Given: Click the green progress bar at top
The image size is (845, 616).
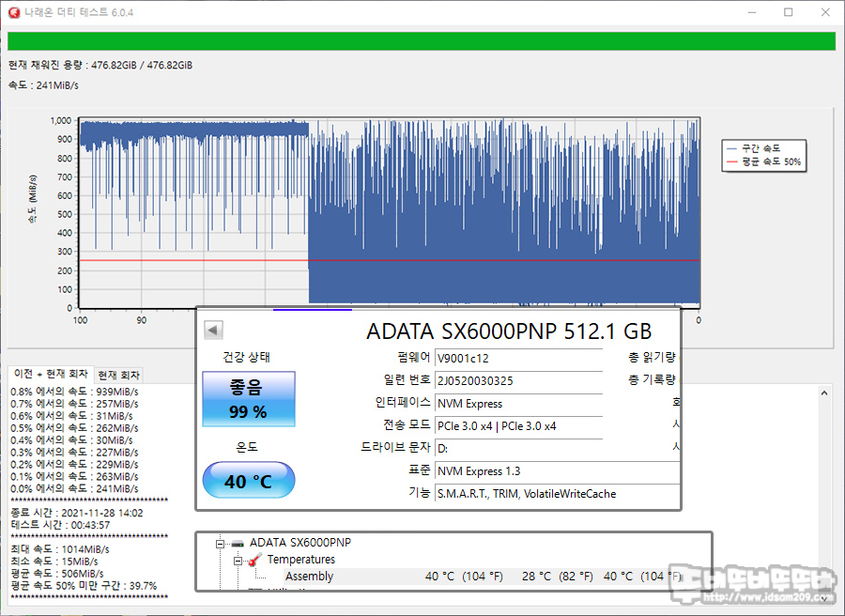Looking at the screenshot, I should (422, 41).
